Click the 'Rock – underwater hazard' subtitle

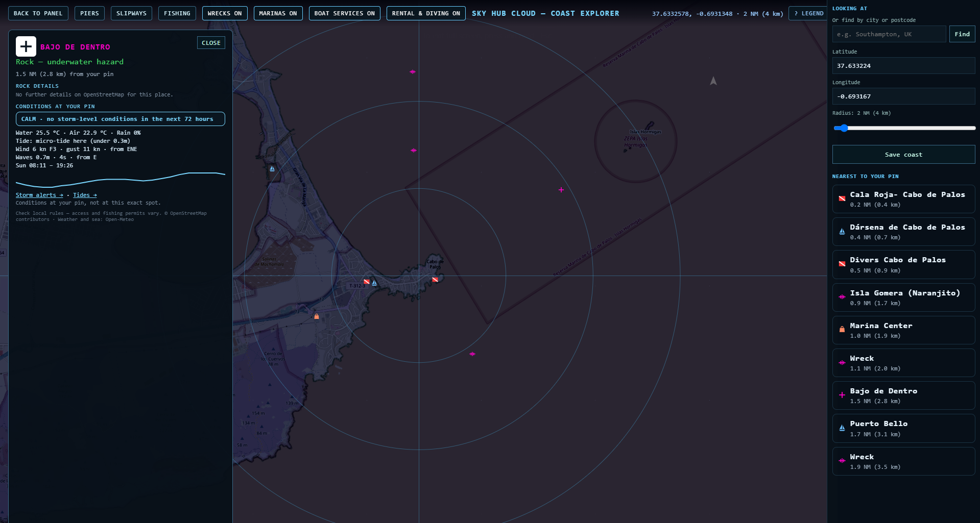coord(69,62)
